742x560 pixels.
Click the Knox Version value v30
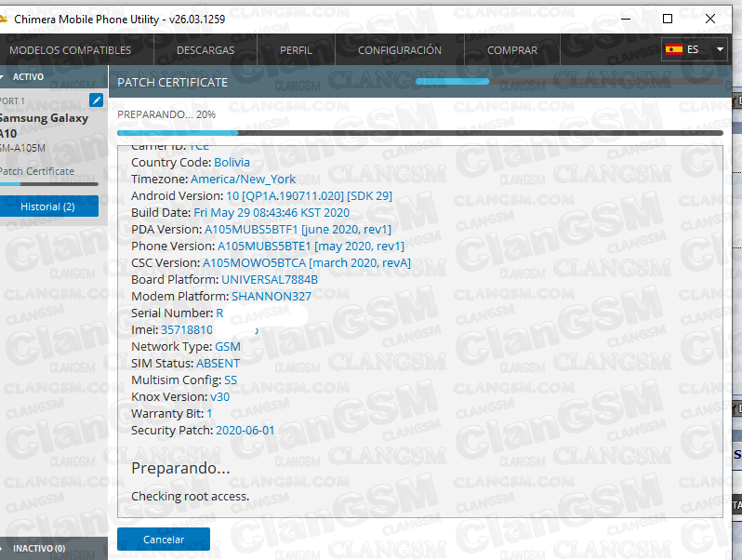point(220,396)
